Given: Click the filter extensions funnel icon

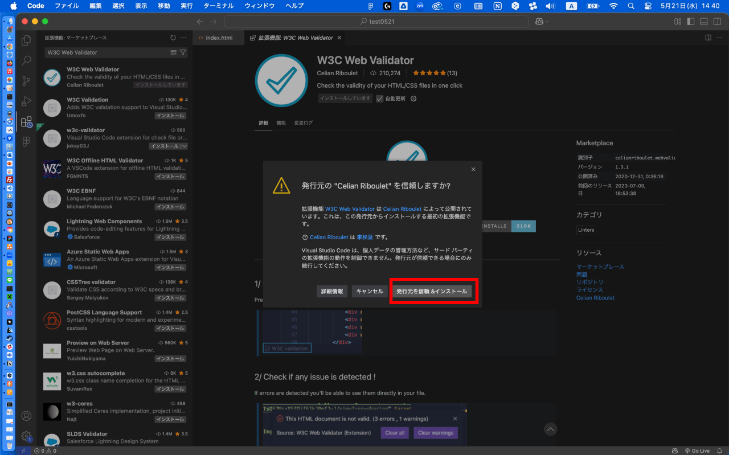Looking at the screenshot, I should [x=182, y=52].
